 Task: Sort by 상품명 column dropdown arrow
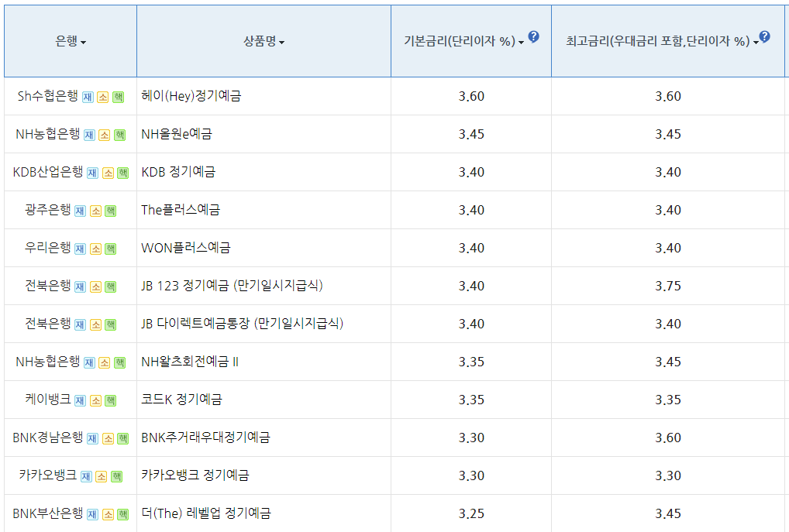[282, 43]
